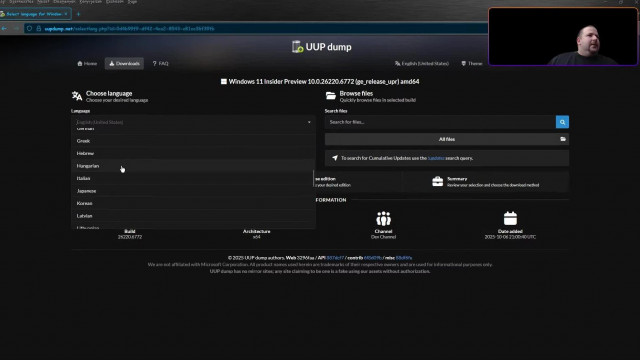Click the blue search magnifier button

click(x=562, y=122)
